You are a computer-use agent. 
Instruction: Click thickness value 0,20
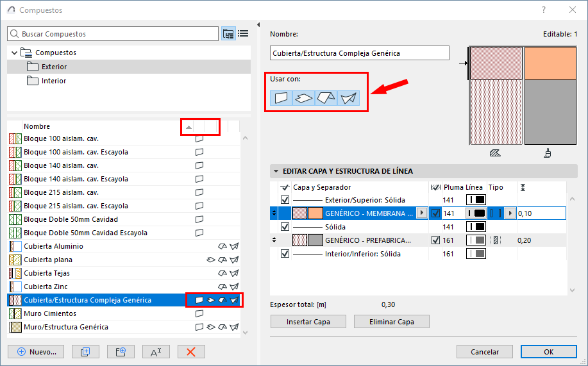click(x=525, y=240)
